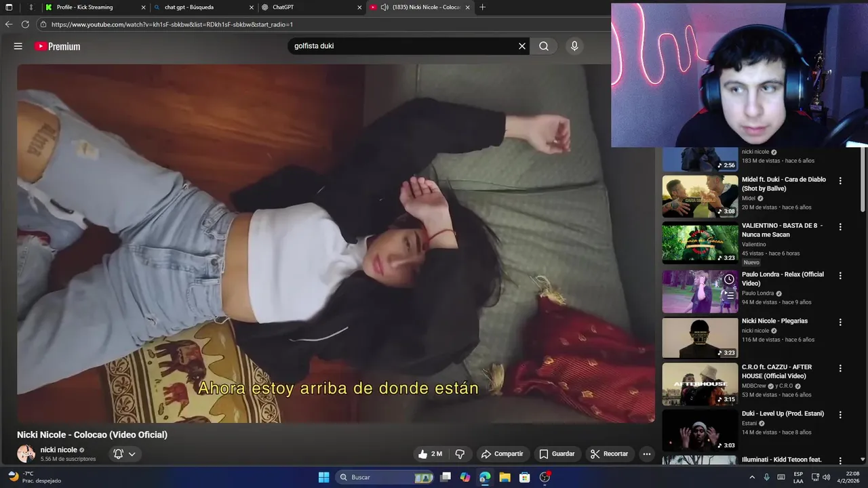Open Valientino channel name in suggestions

click(x=754, y=244)
